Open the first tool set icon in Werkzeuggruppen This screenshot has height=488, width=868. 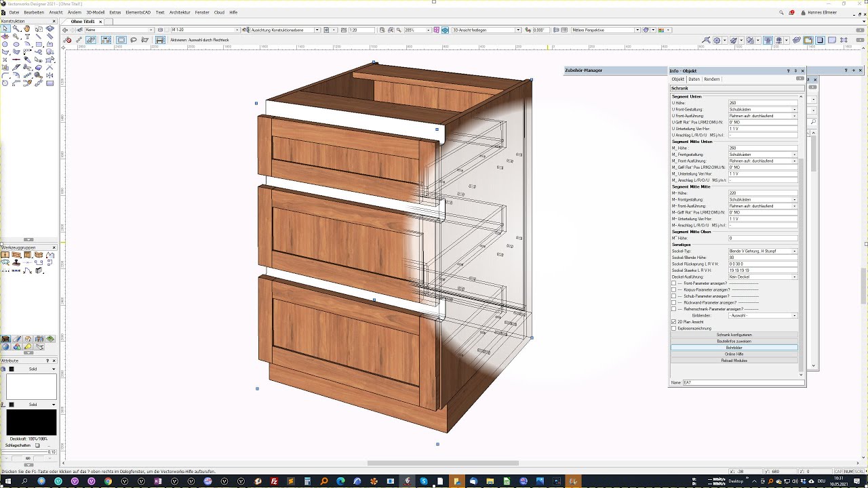coord(5,255)
